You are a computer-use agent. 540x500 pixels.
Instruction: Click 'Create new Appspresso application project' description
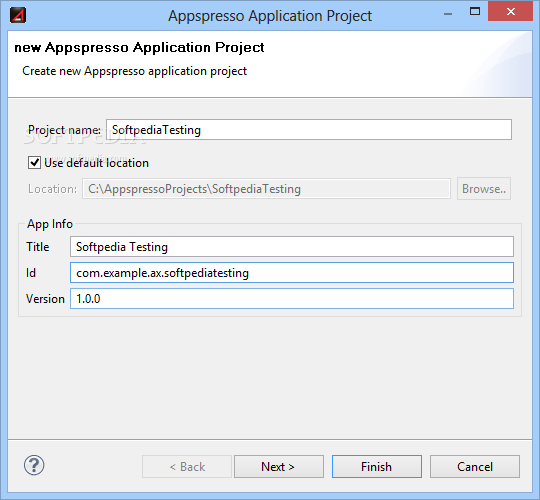point(134,71)
